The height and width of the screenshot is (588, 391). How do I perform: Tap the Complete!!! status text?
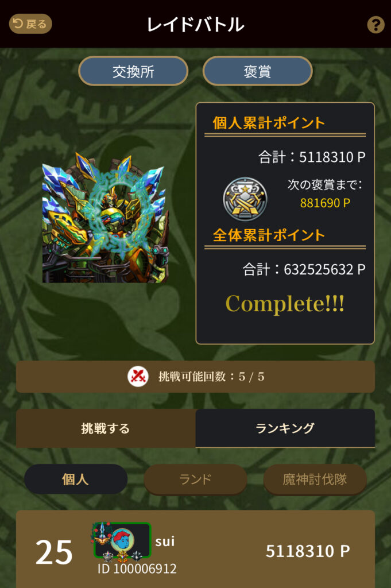point(285,303)
